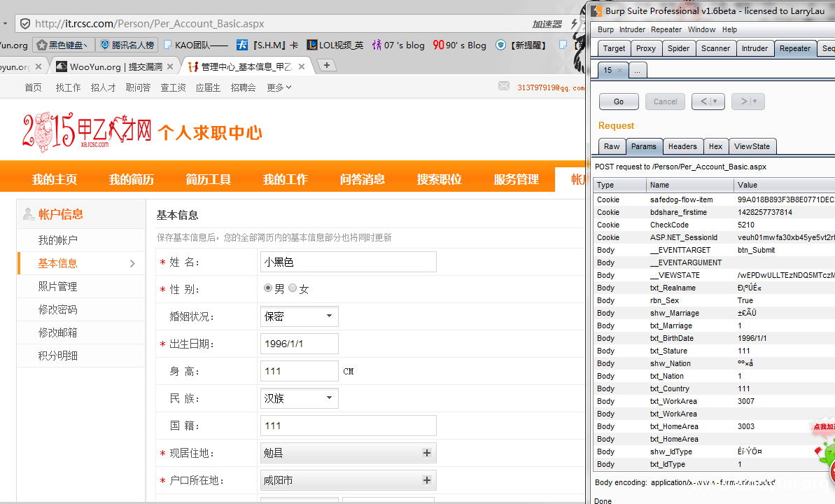Select the txt_BirthDate row in params table

coord(714,338)
